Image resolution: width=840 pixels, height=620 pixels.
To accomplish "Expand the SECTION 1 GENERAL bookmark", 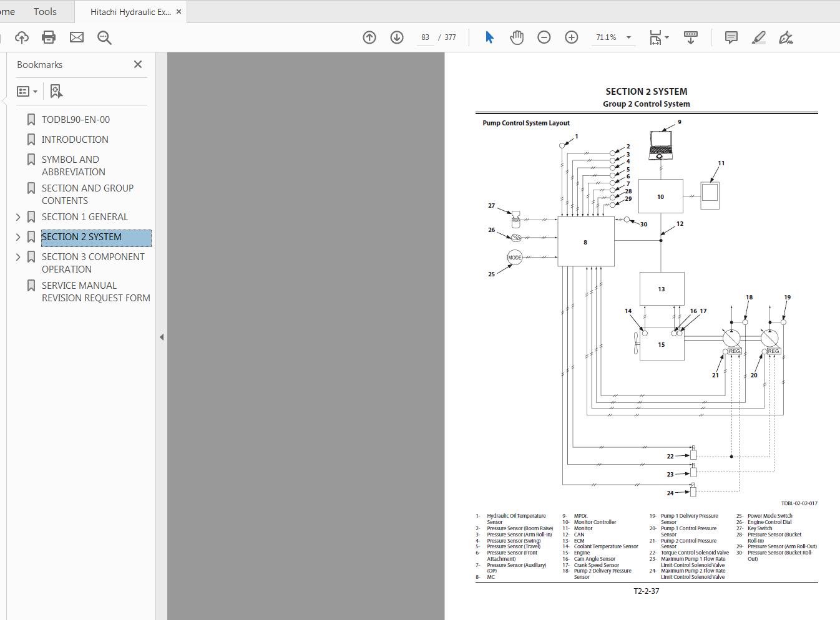I will 18,217.
